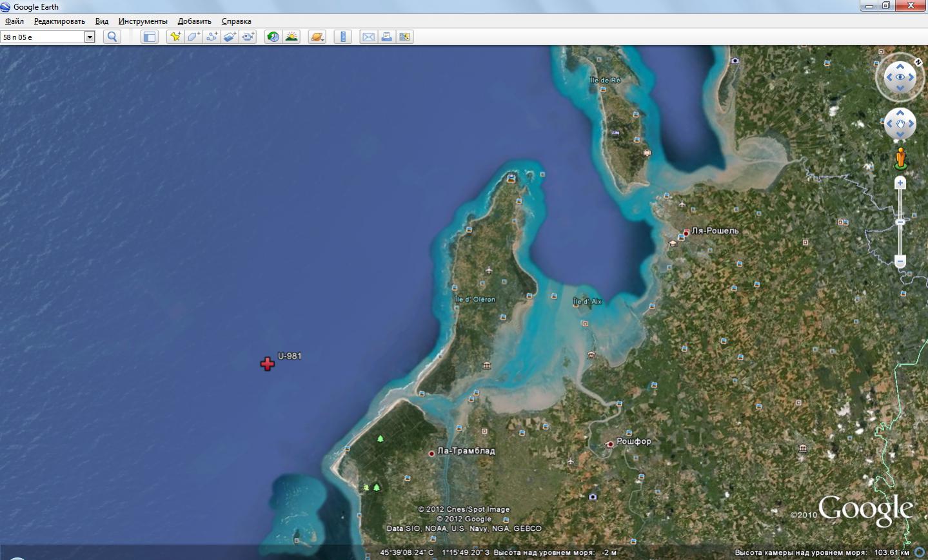This screenshot has height=560, width=928.
Task: Record a tour with camera icon
Action: click(248, 37)
